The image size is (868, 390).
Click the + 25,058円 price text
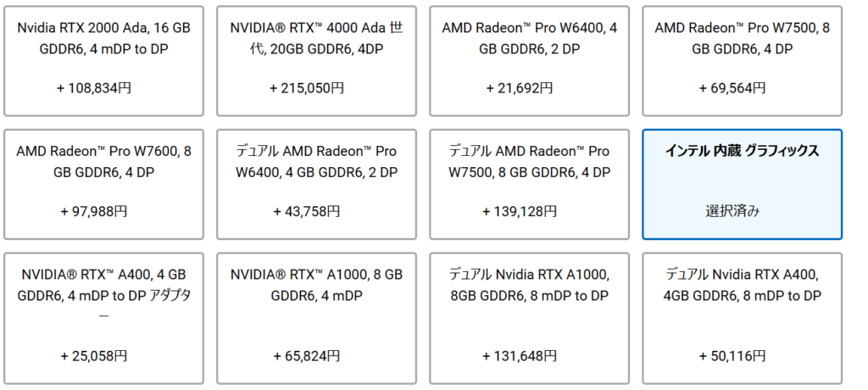[94, 355]
